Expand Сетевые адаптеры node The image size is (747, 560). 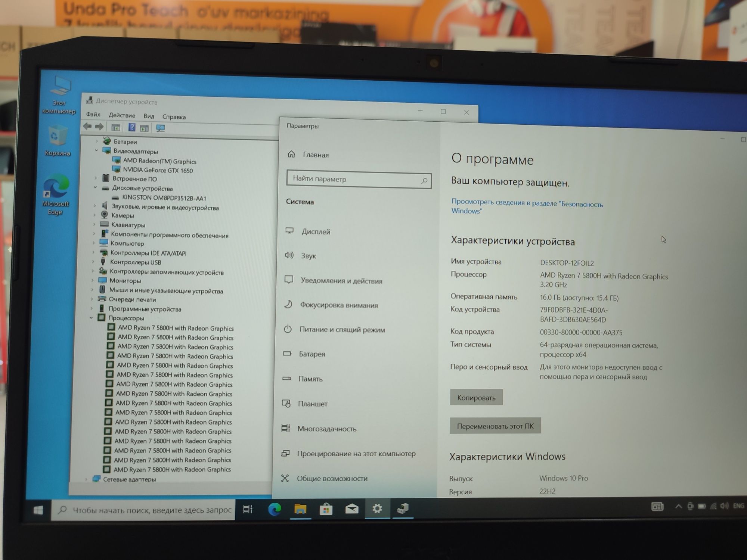click(x=86, y=479)
